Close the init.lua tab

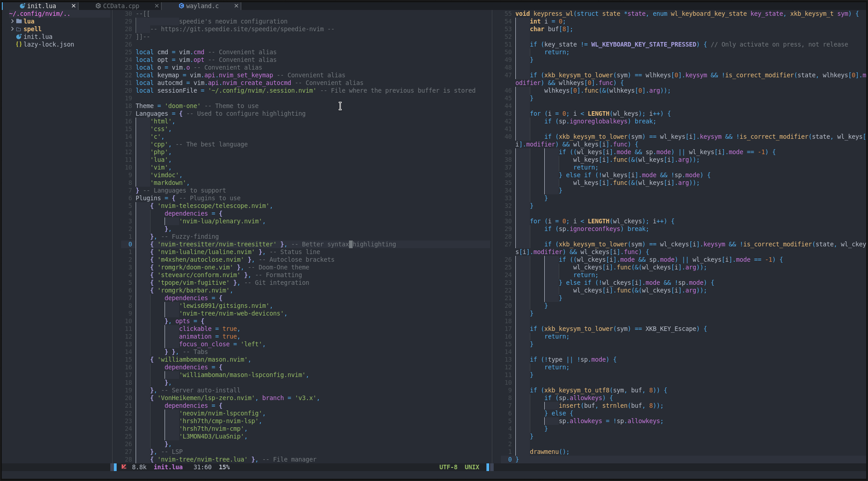[74, 6]
